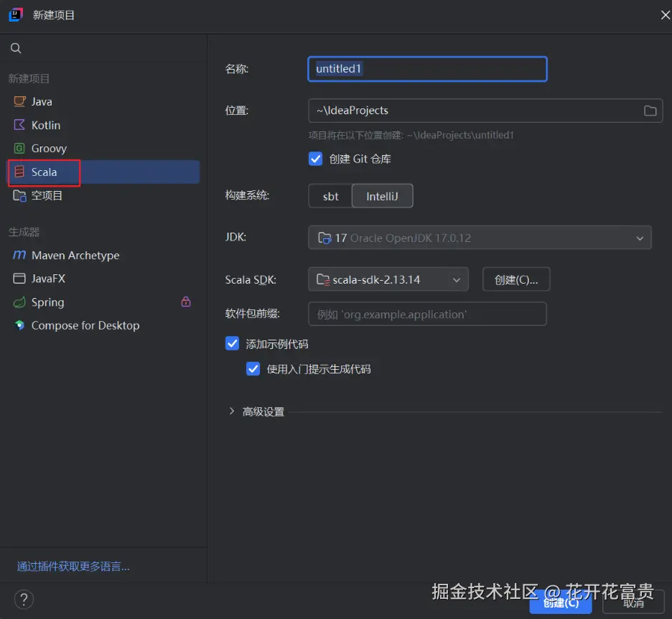Close the New Project dialog
Image resolution: width=672 pixels, height=619 pixels.
point(665,15)
